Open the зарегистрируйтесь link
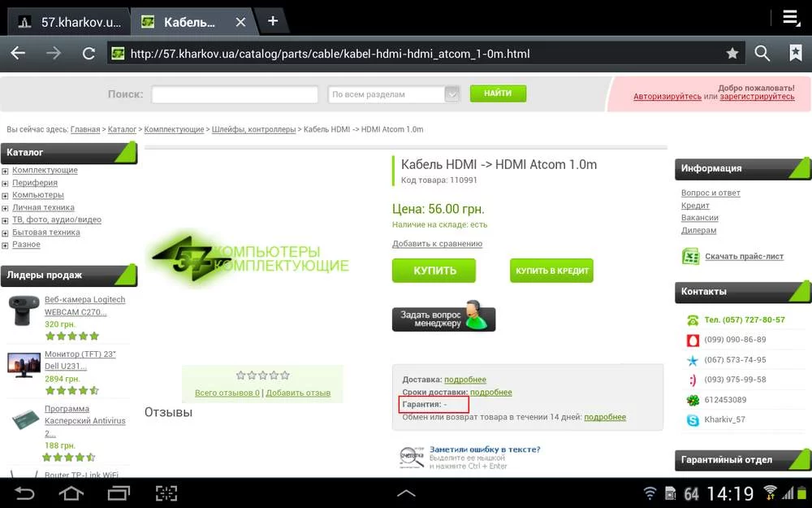 [757, 97]
